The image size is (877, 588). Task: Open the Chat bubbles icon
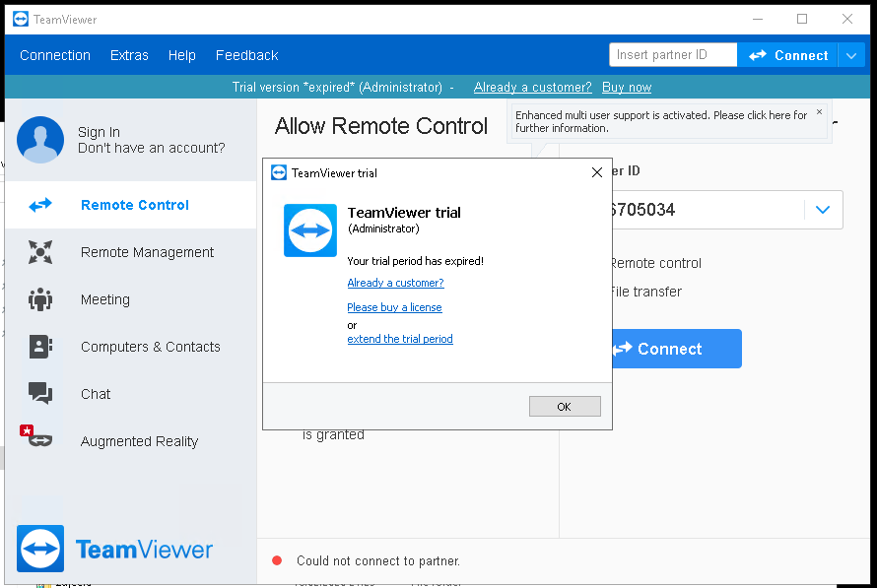[40, 394]
